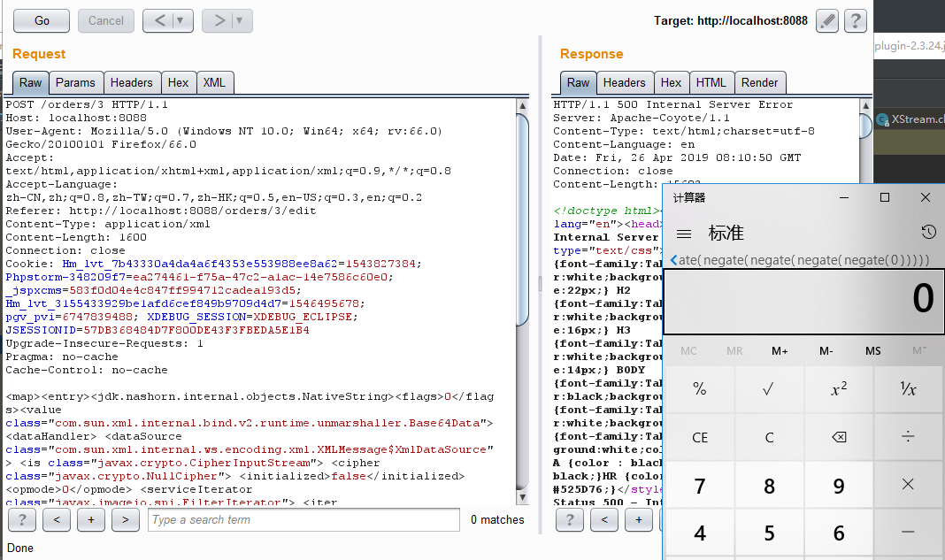Click response pane scrollbar up arrow

pos(866,105)
